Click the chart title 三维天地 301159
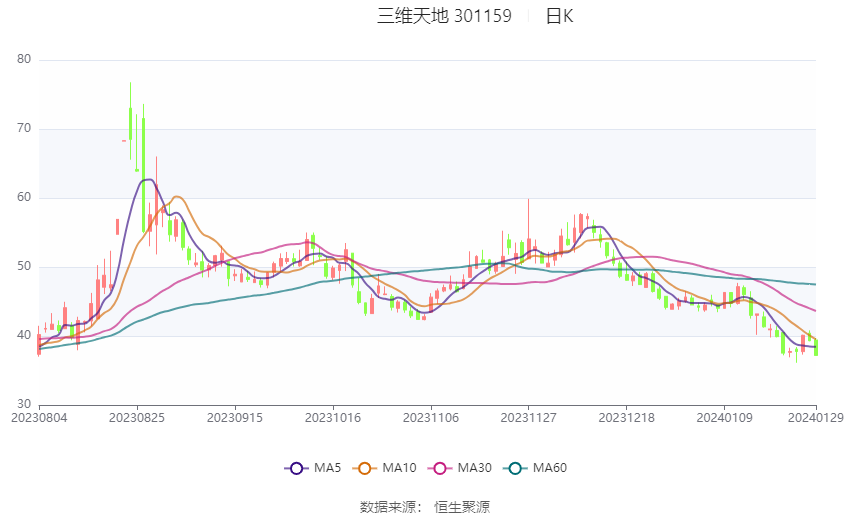850x517 pixels. point(444,16)
